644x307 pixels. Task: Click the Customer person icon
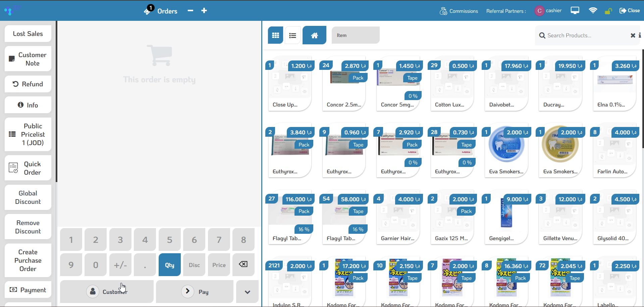93,291
